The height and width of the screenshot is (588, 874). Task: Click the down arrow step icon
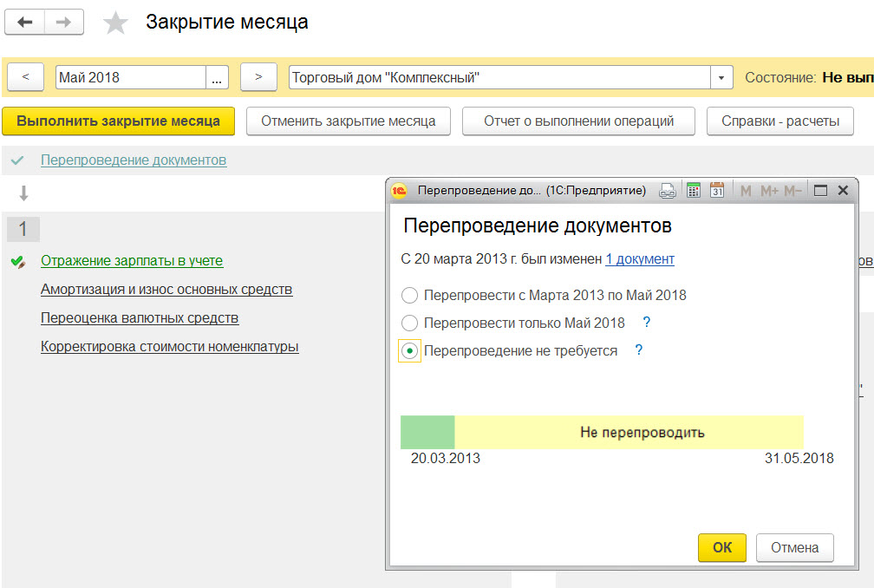[23, 193]
